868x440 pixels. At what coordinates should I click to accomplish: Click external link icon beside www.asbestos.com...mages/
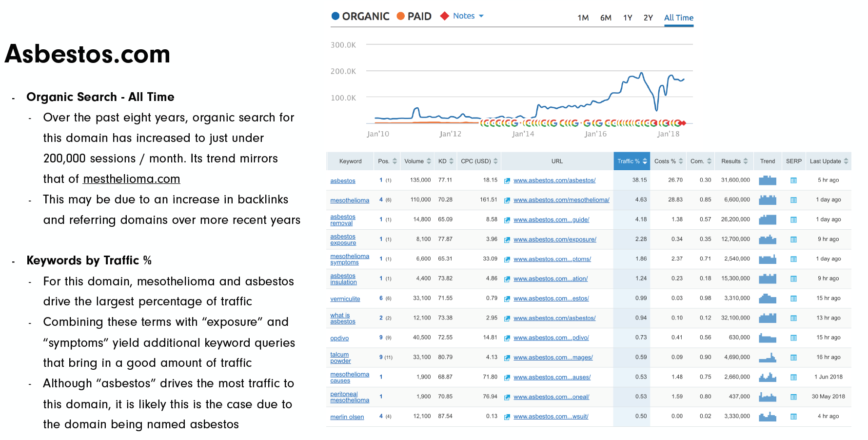coord(507,358)
